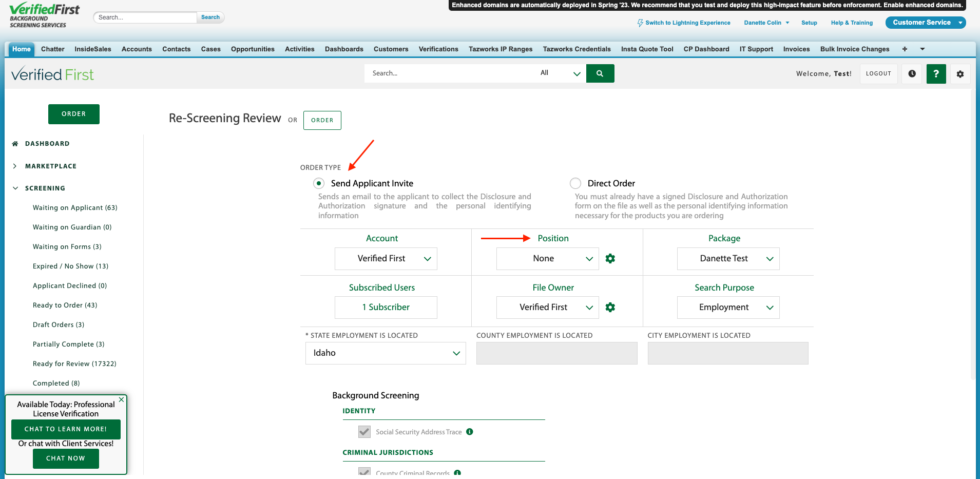980x479 pixels.
Task: Click the CHAT NOW button
Action: point(66,458)
